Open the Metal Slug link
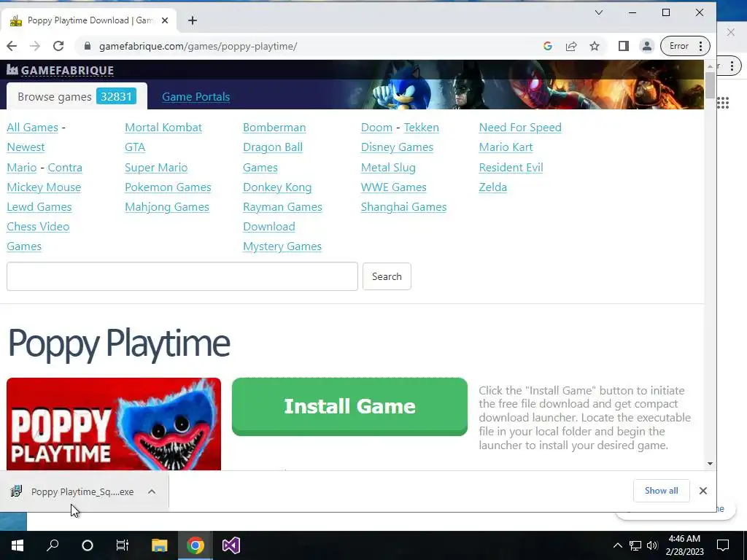The width and height of the screenshot is (747, 560). (x=388, y=168)
